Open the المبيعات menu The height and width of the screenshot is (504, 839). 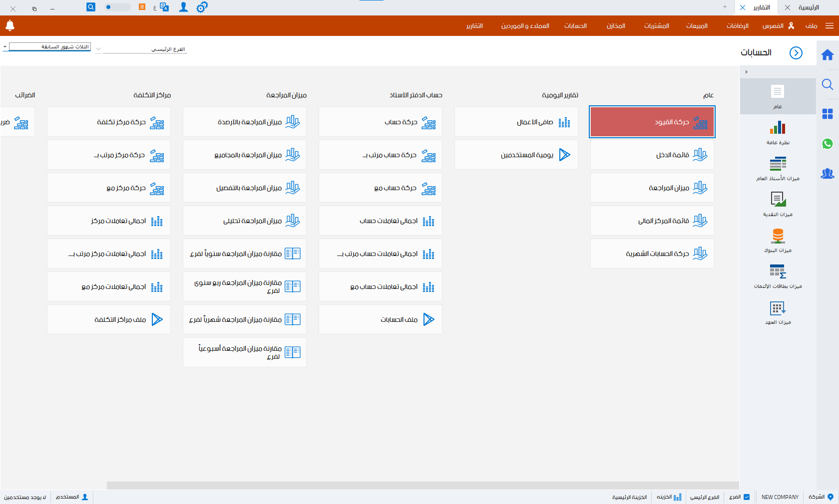(697, 26)
